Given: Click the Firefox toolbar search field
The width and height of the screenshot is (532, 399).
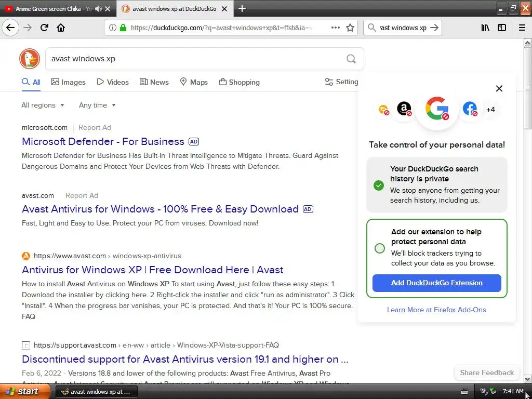Looking at the screenshot, I should (x=403, y=28).
